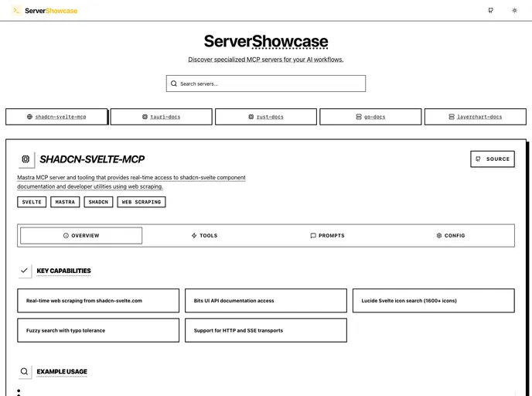This screenshot has width=532, height=396.
Task: Select the tauri-docs server button
Action: pyautogui.click(x=161, y=117)
